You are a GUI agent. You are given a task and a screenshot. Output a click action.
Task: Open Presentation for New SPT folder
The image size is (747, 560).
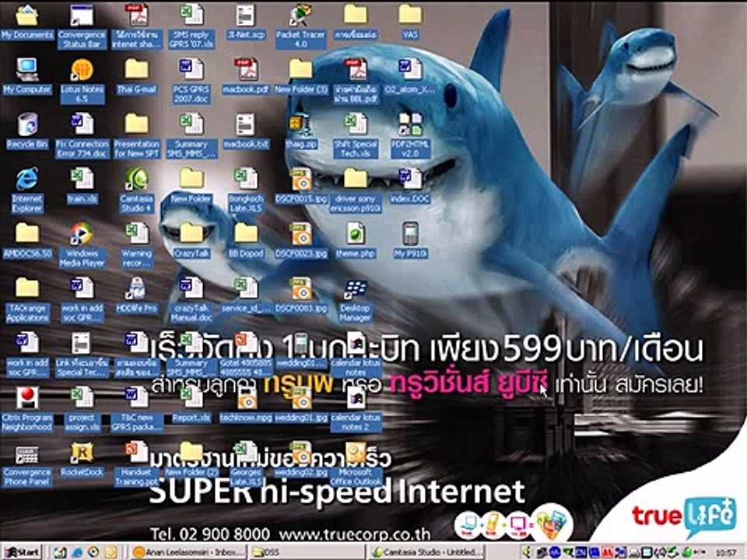pos(137,135)
